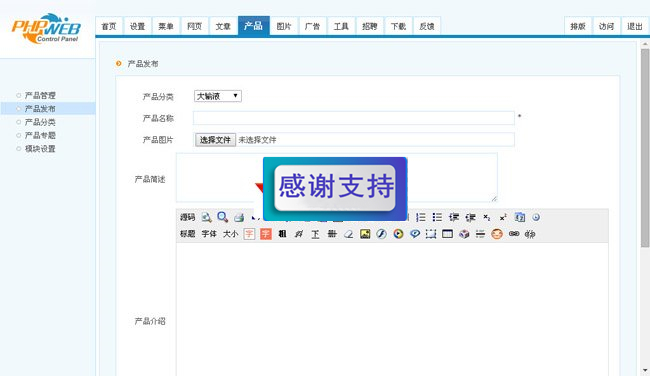Insert a horizontal rule line
650x376 pixels.
[480, 234]
